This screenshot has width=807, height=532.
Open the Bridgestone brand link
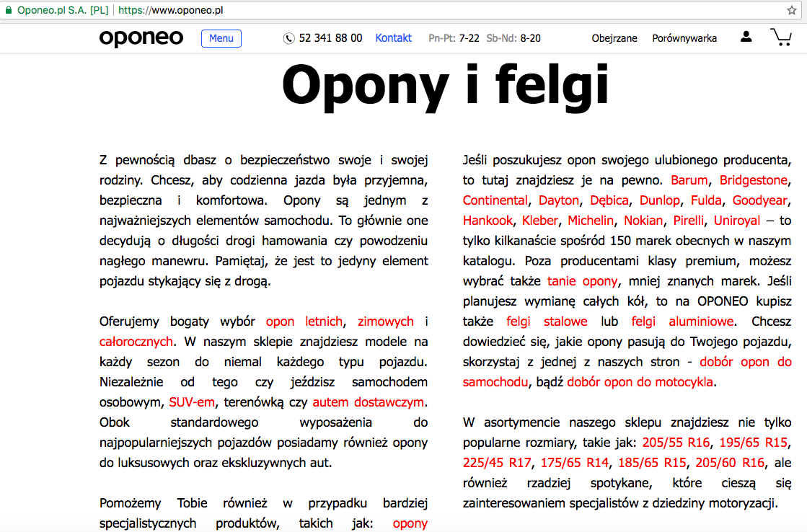pyautogui.click(x=754, y=180)
